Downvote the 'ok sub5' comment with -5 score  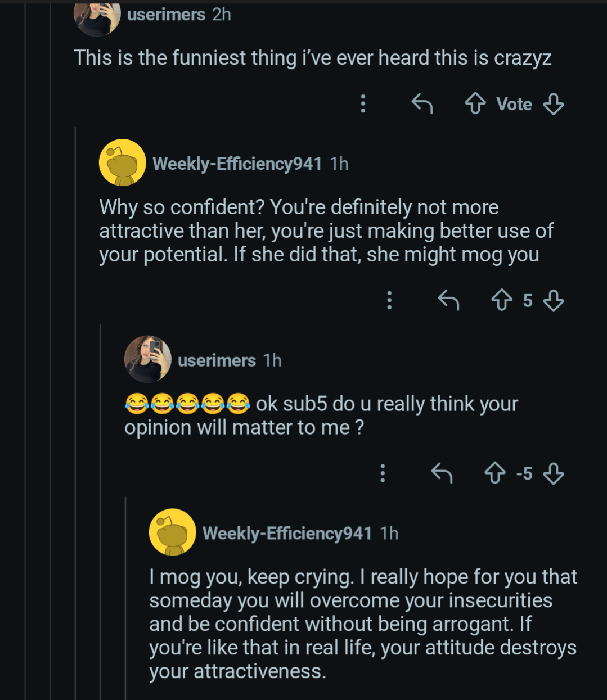[x=554, y=473]
